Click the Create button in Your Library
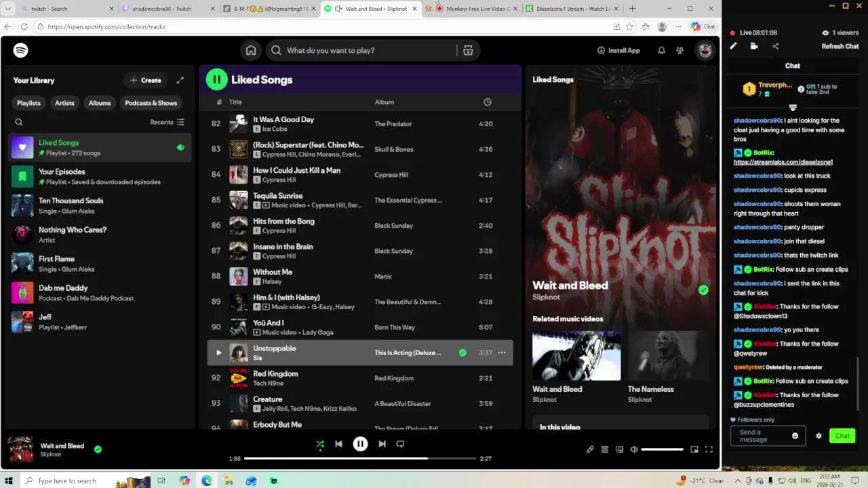The image size is (868, 488). 146,80
